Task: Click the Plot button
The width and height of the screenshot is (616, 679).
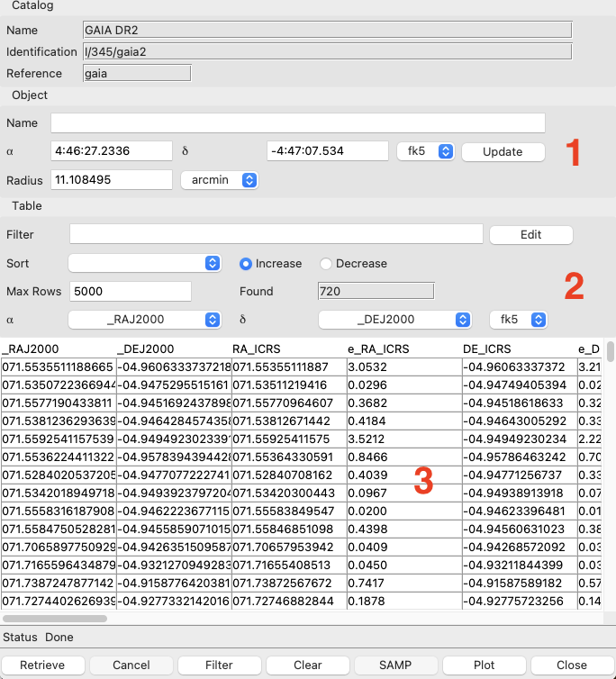Action: (484, 665)
